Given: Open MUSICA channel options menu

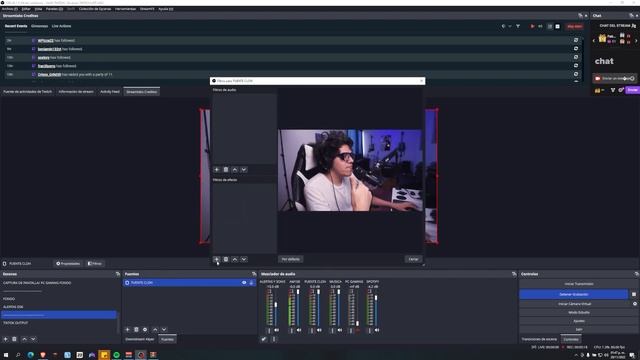Looking at the screenshot, I should coord(332,330).
